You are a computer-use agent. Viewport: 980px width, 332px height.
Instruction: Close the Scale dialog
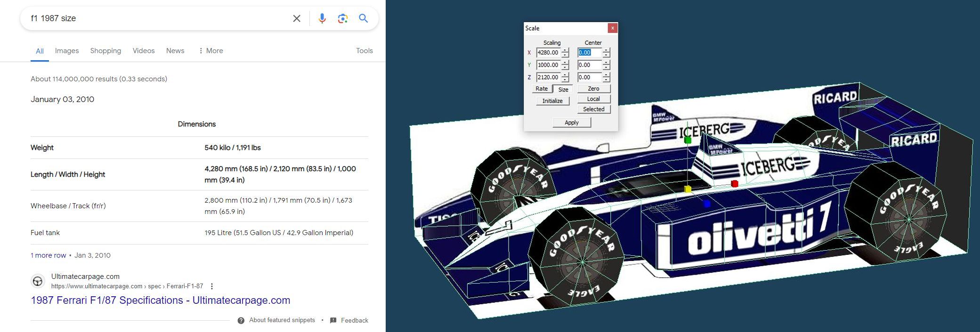[x=612, y=28]
